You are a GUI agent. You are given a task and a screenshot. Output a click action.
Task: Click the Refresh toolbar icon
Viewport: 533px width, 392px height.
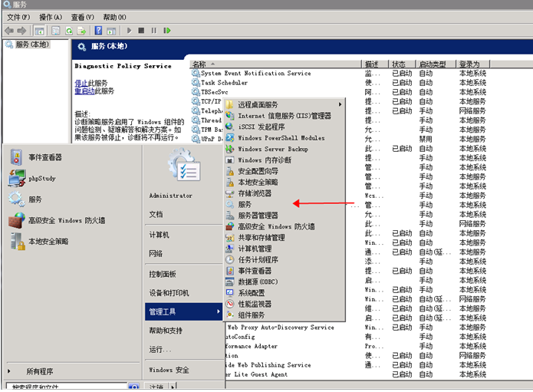tap(69, 31)
